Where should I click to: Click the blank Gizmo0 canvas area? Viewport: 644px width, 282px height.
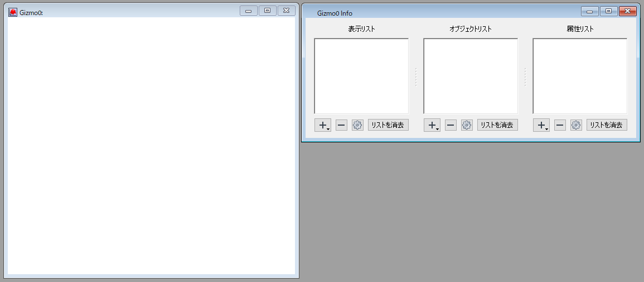[x=152, y=146]
